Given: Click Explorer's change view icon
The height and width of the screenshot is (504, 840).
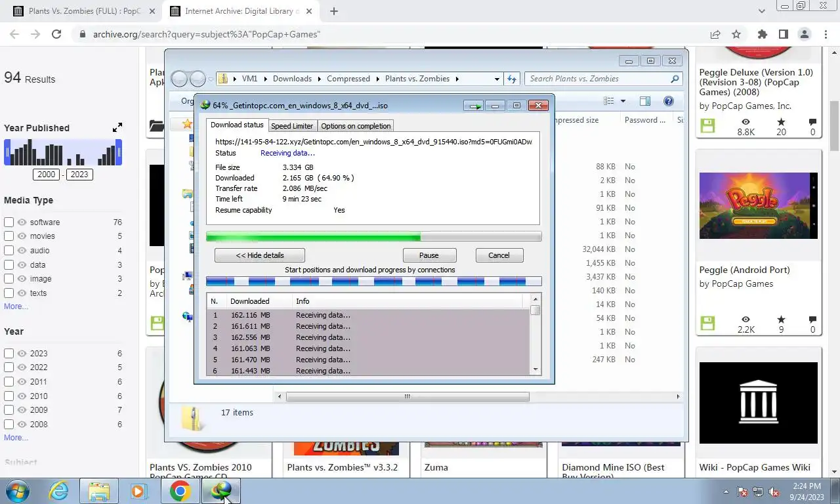Looking at the screenshot, I should 609,101.
